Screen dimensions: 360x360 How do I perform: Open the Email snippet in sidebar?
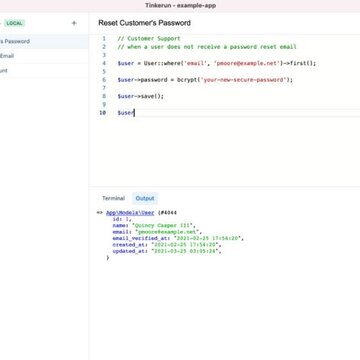coord(44,56)
